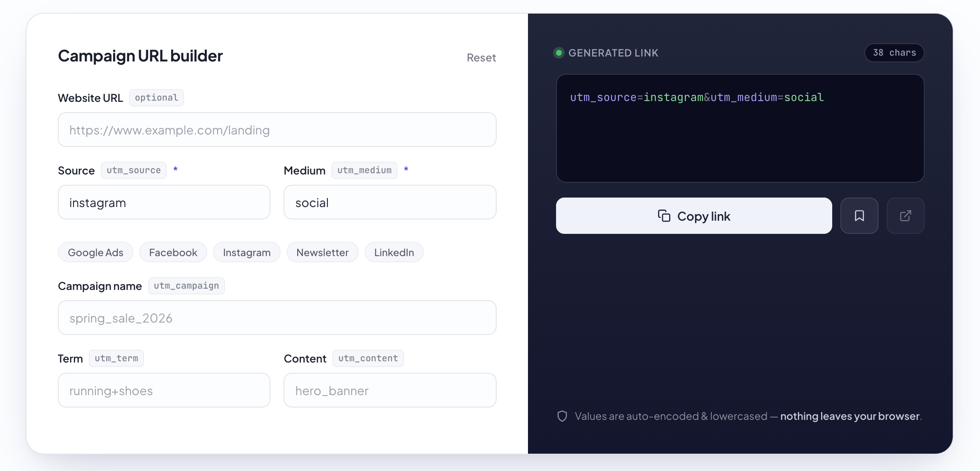Click the 38 chars counter badge
Viewport: 980px width, 471px height.
coord(894,53)
